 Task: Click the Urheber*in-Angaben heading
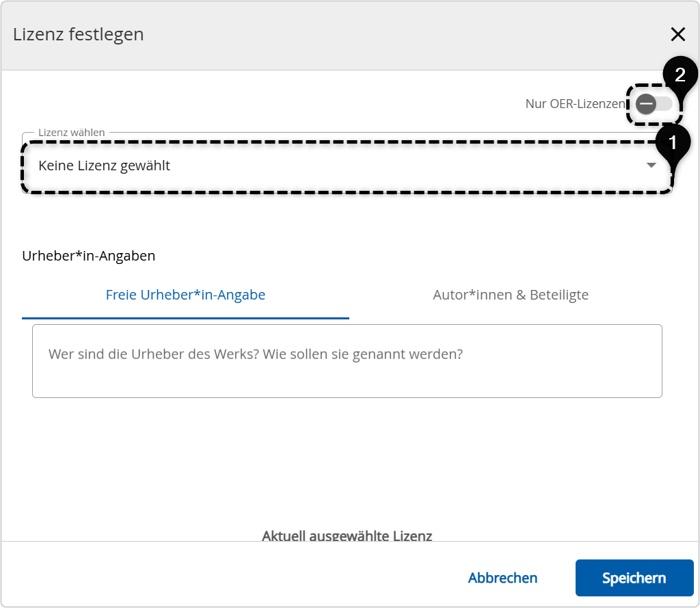click(89, 255)
